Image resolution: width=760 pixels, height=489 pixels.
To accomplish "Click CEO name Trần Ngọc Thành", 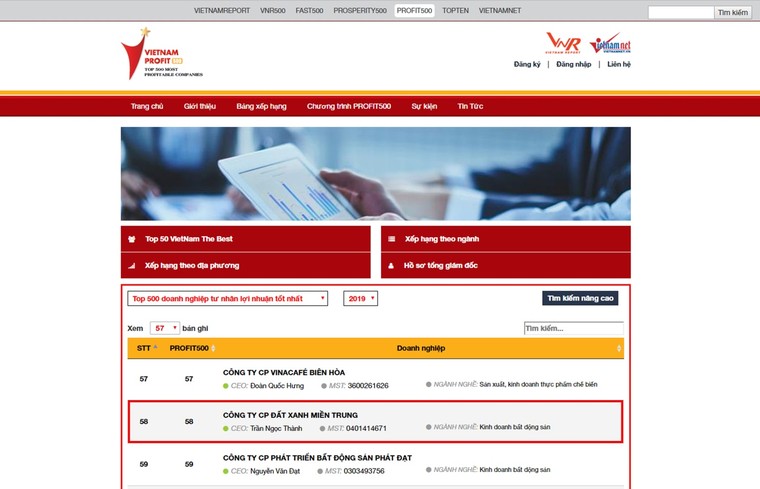I will [x=276, y=428].
